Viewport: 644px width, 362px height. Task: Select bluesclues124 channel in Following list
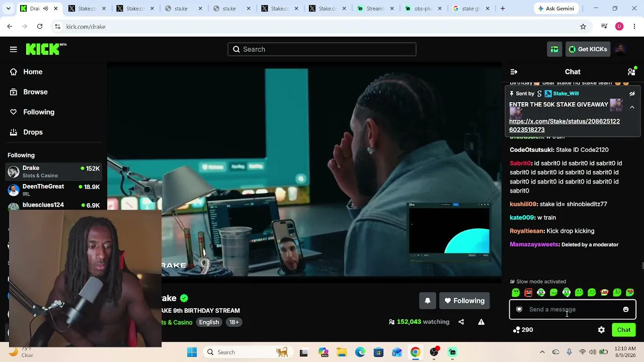[x=53, y=205]
